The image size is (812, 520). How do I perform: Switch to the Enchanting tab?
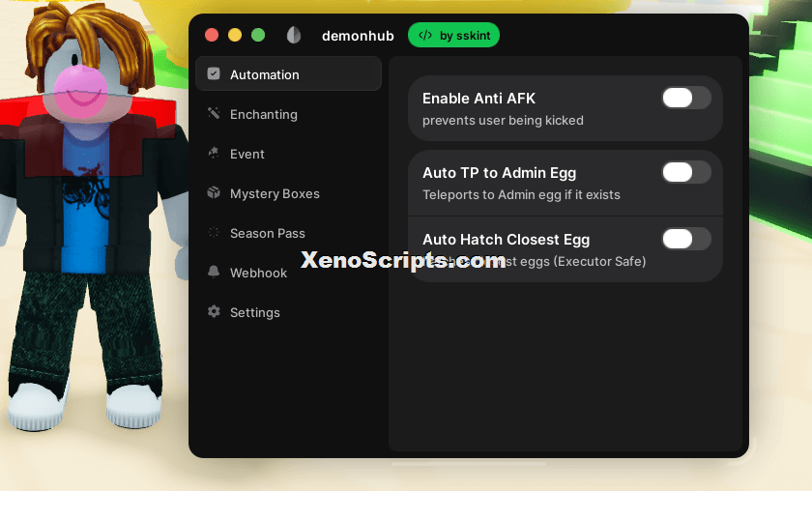point(288,114)
